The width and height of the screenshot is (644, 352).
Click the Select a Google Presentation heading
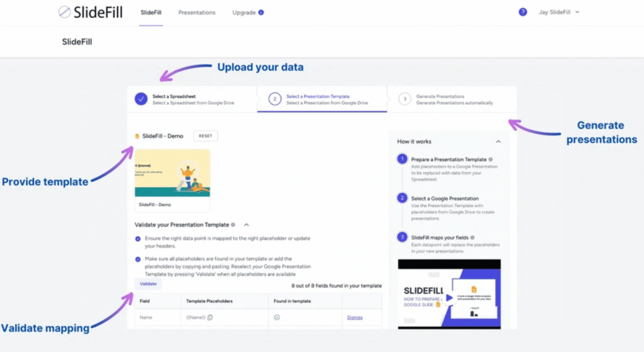click(x=445, y=199)
